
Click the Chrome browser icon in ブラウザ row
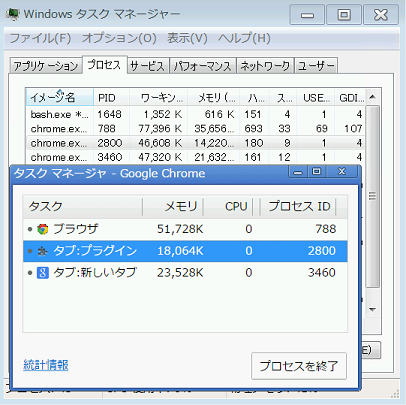(x=43, y=229)
